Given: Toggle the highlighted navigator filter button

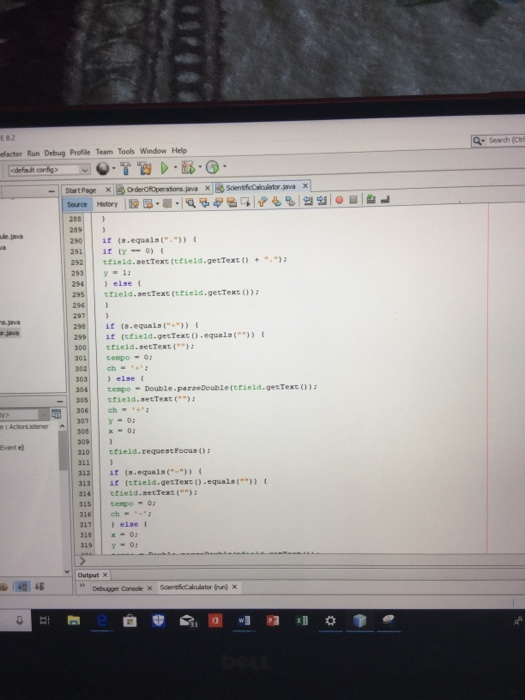Looking at the screenshot, I should click(22, 587).
